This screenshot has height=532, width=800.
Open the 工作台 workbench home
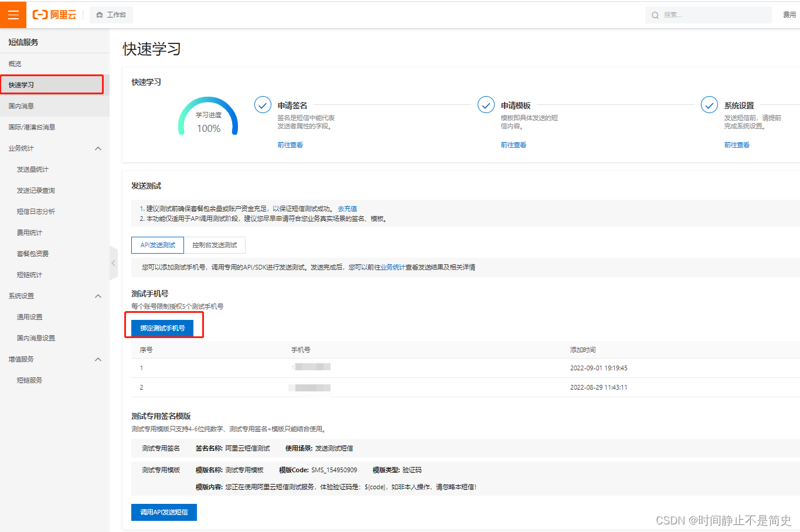point(111,15)
